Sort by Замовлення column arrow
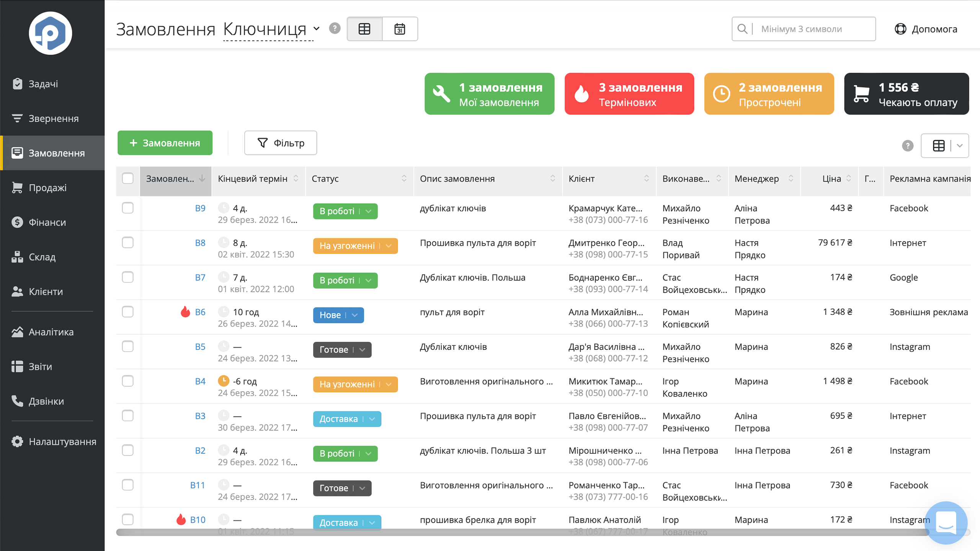980x551 pixels. click(202, 178)
